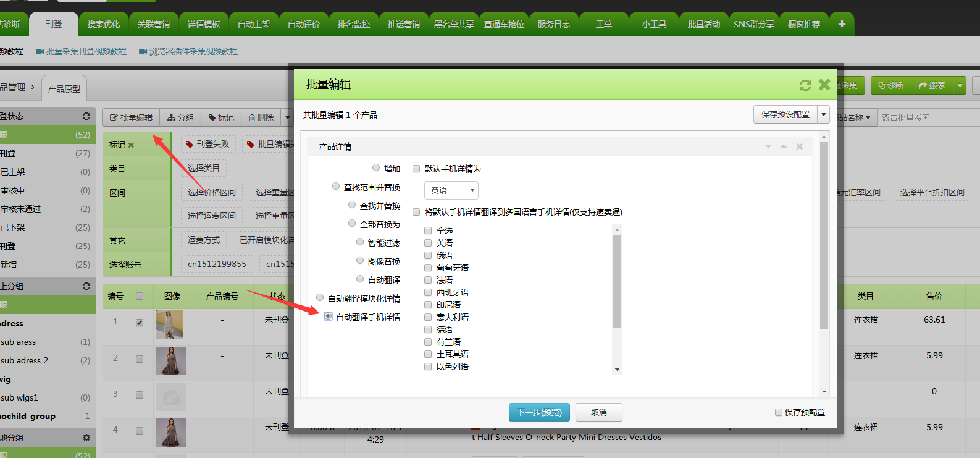Image resolution: width=980 pixels, height=458 pixels.
Task: Select the 查找范围并替换 radio option
Action: pyautogui.click(x=336, y=187)
